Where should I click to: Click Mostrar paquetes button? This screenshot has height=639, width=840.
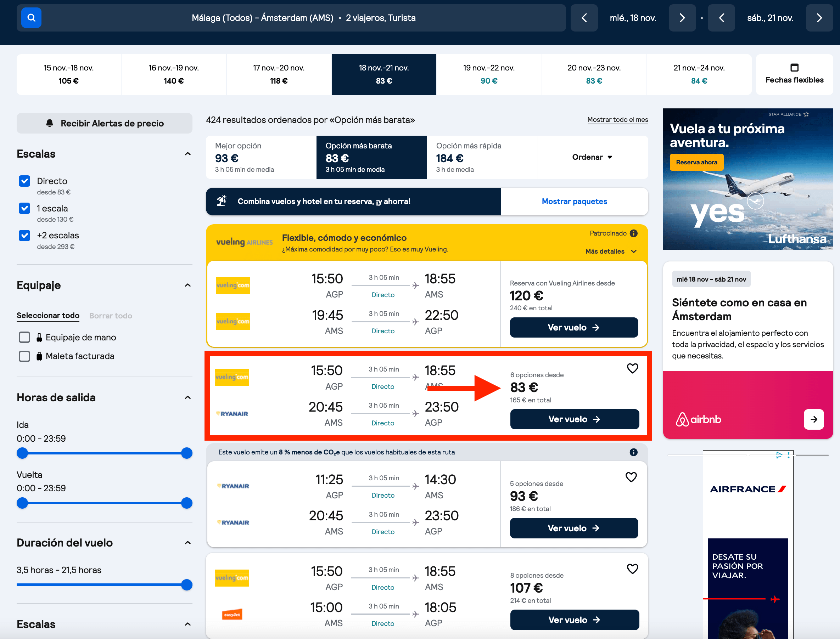click(574, 201)
